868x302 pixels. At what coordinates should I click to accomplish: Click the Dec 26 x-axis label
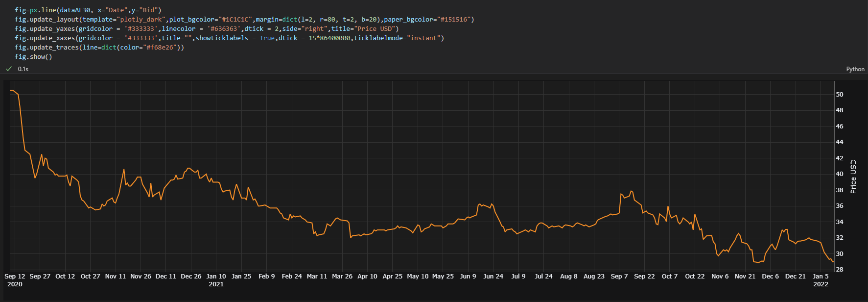(191, 277)
